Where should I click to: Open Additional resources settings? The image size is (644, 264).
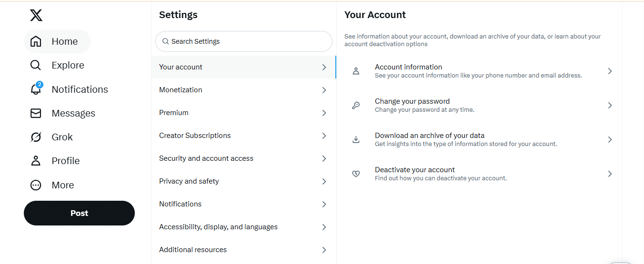pos(193,250)
